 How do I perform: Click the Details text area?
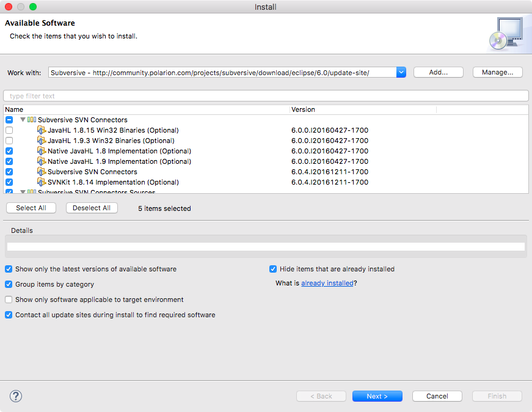tap(266, 246)
